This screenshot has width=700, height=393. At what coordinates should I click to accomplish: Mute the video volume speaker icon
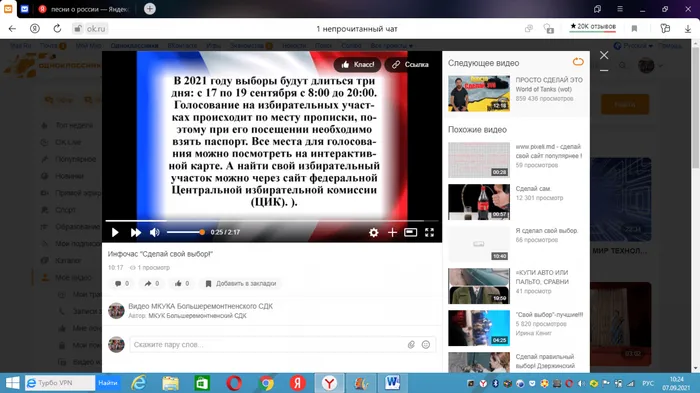155,232
